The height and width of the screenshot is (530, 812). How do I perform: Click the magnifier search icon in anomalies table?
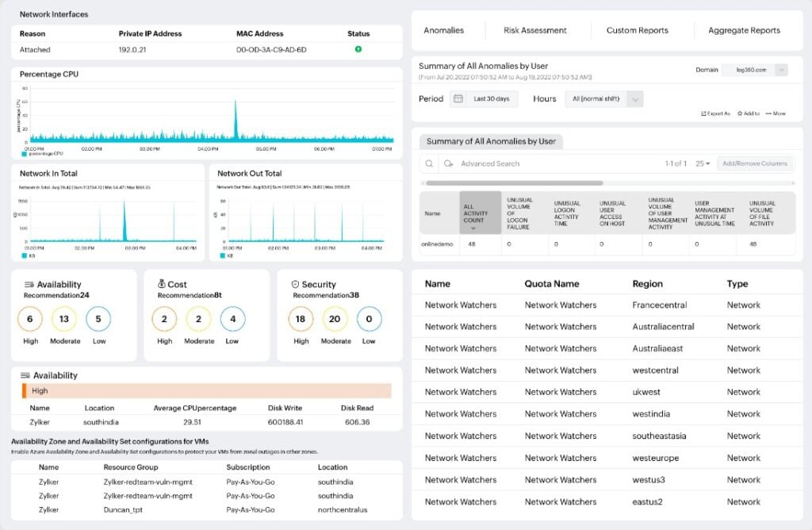pos(429,163)
